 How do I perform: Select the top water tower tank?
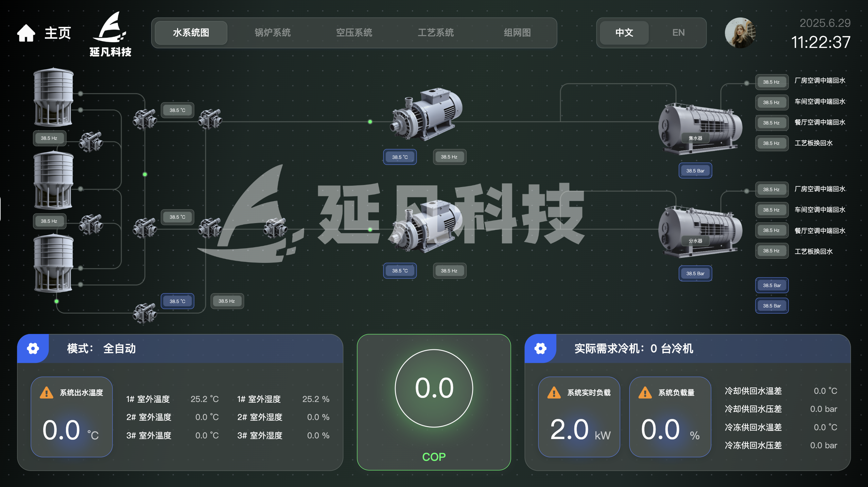click(x=53, y=97)
